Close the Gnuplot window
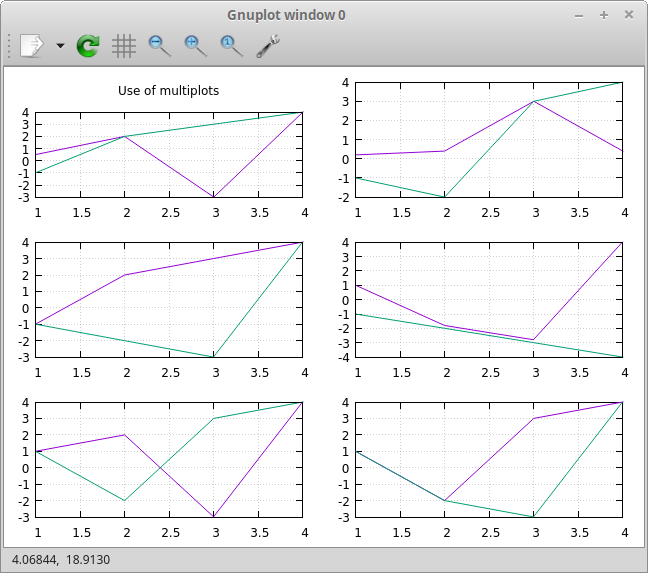648x573 pixels. [628, 15]
